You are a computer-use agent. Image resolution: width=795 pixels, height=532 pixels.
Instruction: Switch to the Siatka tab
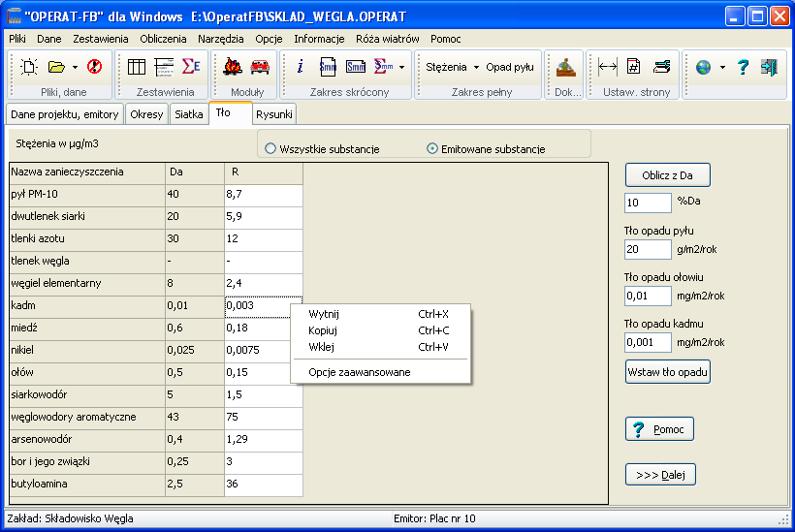(x=189, y=114)
